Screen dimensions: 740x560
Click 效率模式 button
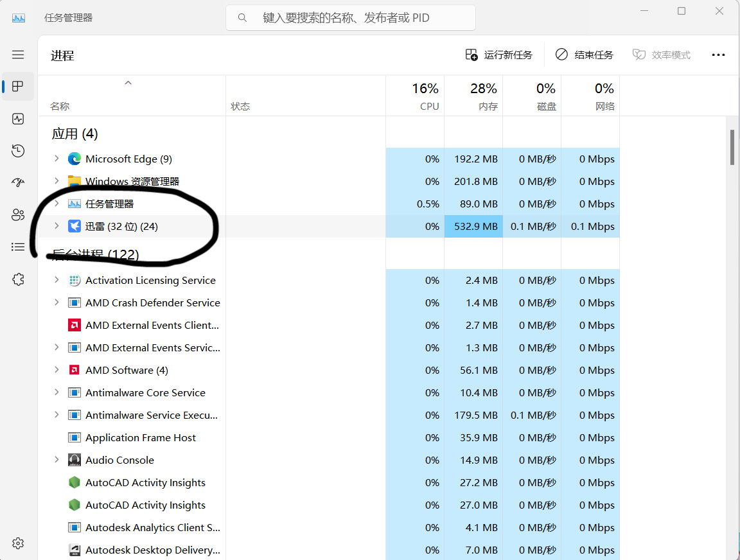tap(661, 55)
